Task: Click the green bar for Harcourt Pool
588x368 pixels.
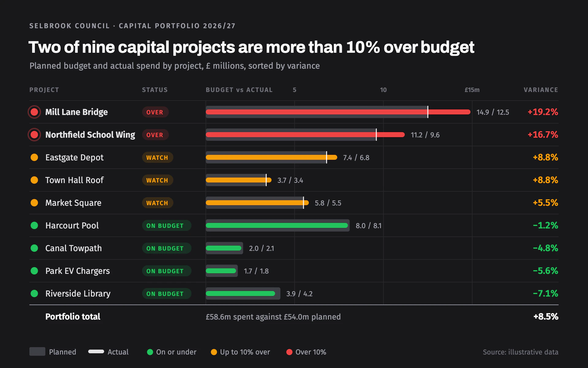Action: pos(277,225)
